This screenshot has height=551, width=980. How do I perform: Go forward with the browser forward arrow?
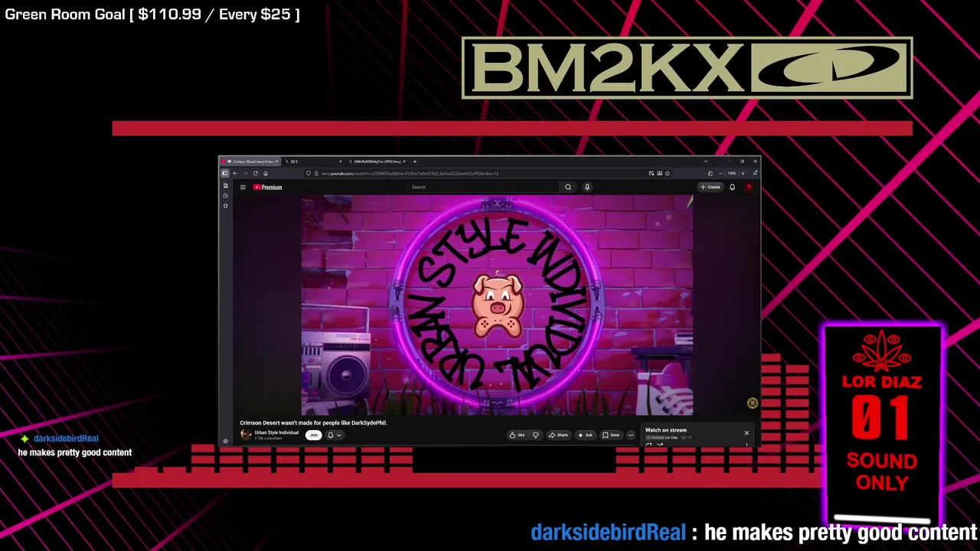pos(245,173)
